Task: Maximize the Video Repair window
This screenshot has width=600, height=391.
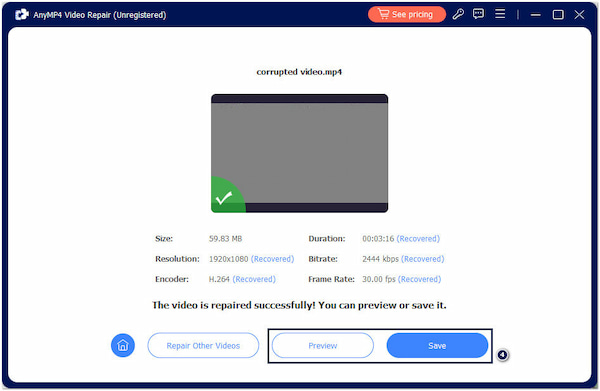Action: [558, 15]
